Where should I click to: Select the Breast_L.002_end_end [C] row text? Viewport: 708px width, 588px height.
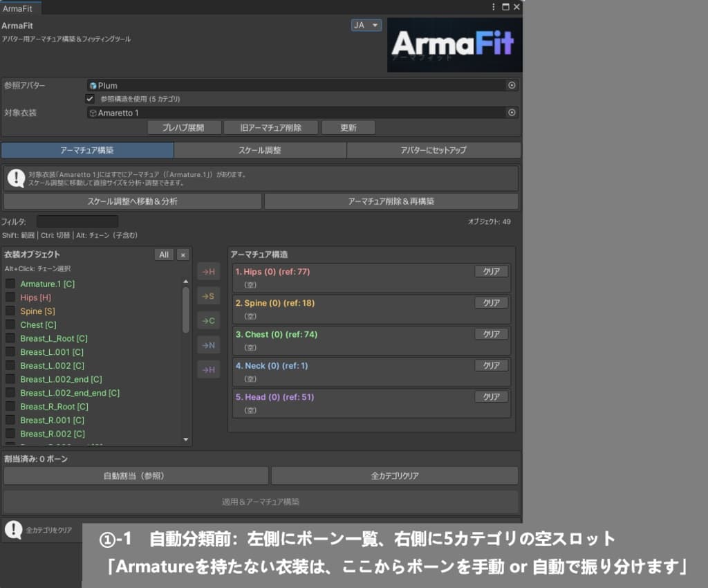(x=70, y=393)
